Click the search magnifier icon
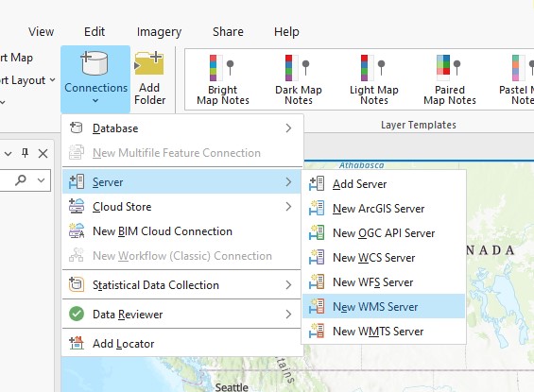This screenshot has width=534, height=392. pyautogui.click(x=21, y=180)
